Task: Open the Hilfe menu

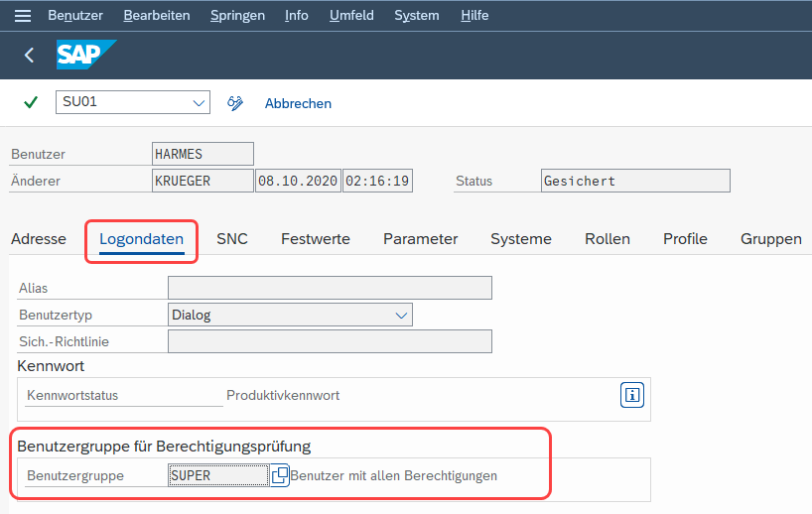Action: point(474,16)
